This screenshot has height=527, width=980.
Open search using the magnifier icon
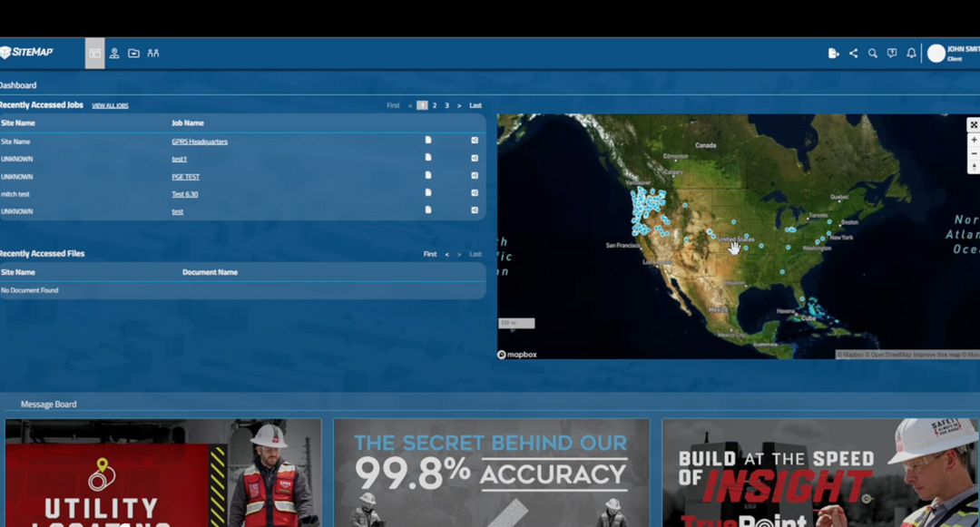[873, 54]
